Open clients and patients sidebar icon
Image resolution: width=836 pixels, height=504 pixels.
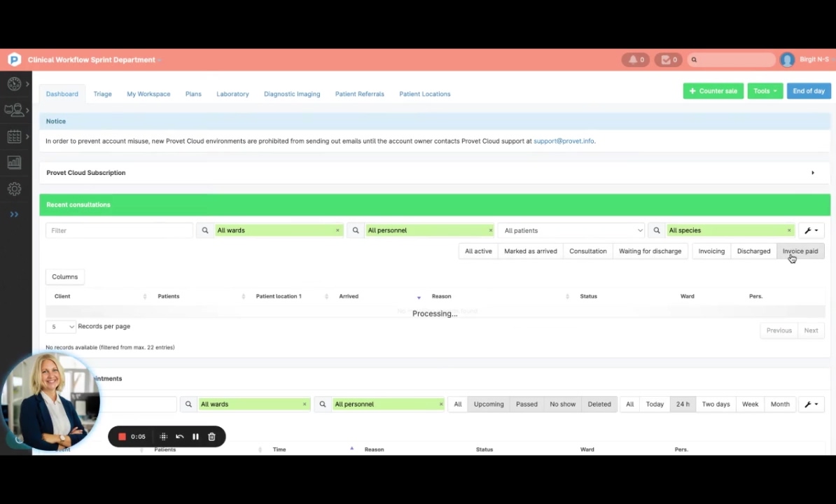[x=14, y=111]
